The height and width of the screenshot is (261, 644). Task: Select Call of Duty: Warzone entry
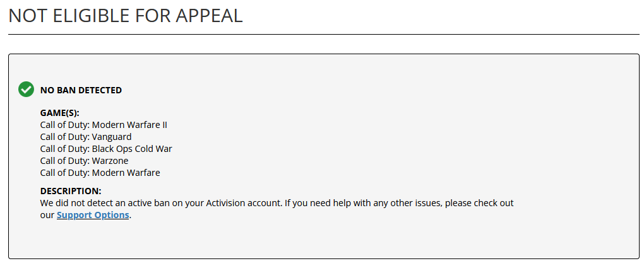(84, 161)
